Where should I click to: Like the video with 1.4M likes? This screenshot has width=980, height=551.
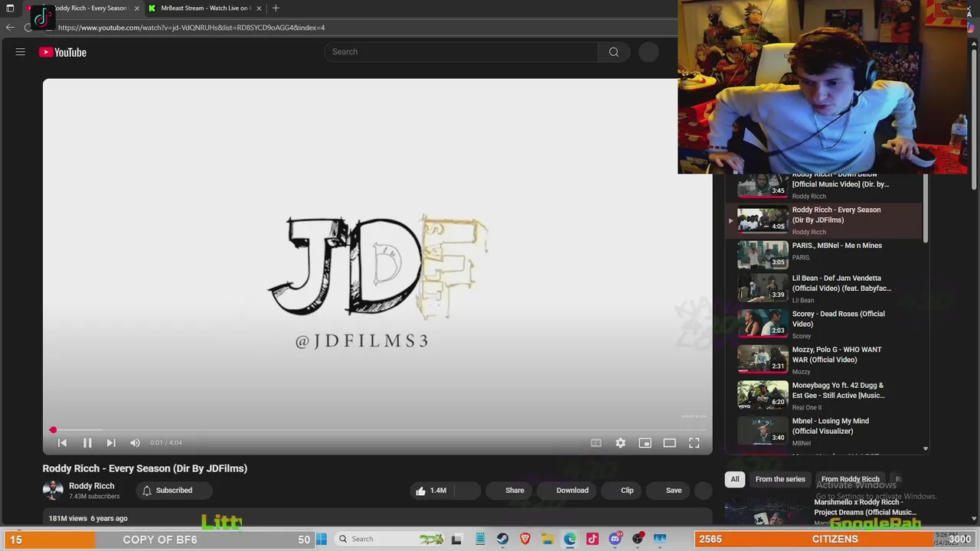click(x=431, y=491)
